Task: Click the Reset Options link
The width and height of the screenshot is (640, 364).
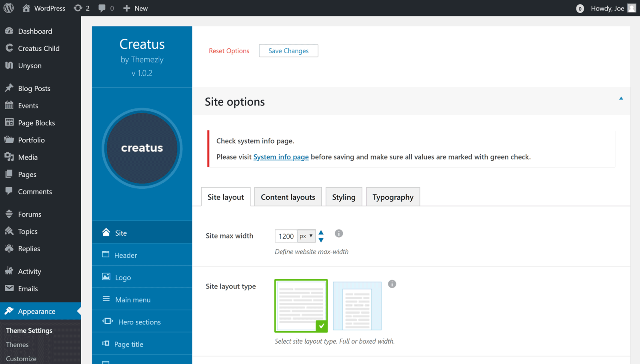Action: [229, 51]
